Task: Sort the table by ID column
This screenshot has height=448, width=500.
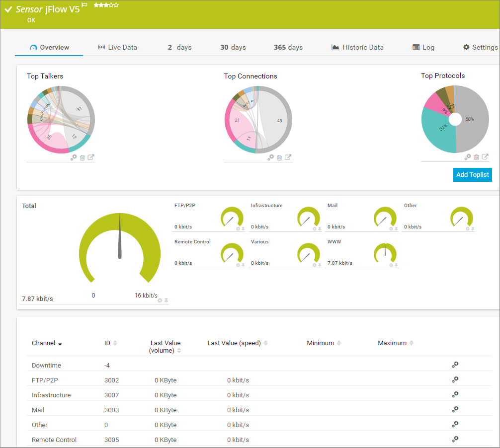Action: pyautogui.click(x=115, y=343)
